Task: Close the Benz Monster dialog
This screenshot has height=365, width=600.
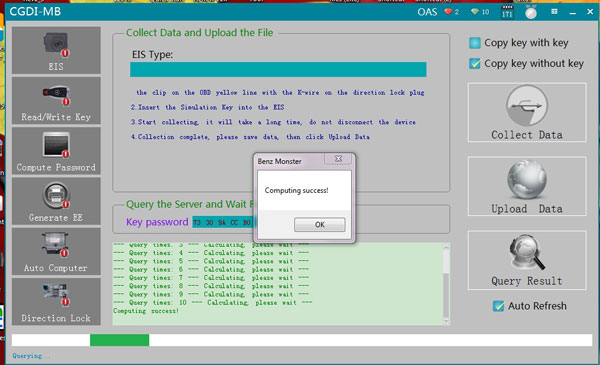Action: [338, 159]
